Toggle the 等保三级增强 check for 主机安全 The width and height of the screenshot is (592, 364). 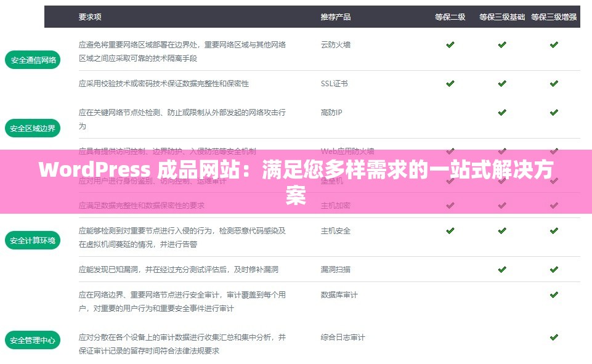coord(553,231)
